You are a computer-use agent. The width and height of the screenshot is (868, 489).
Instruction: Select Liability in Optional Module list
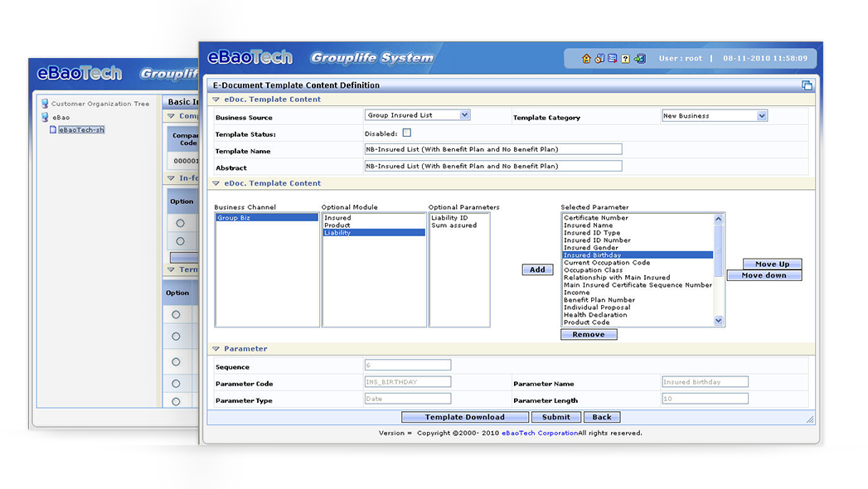(x=374, y=233)
